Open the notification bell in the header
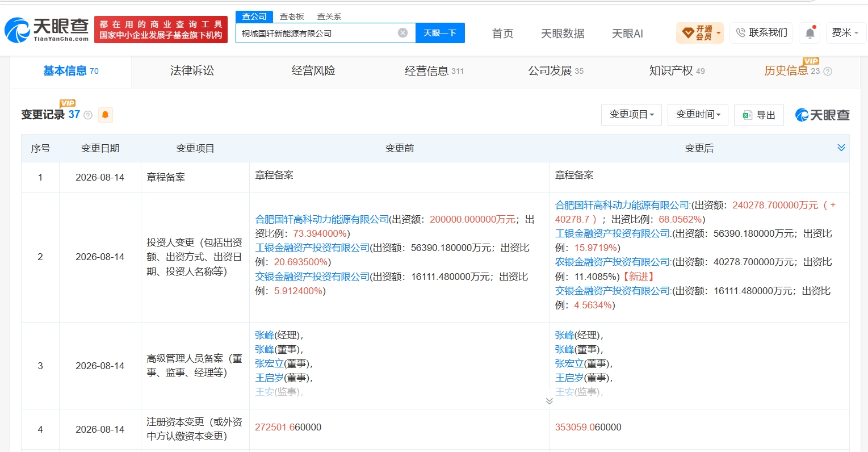 coord(810,33)
